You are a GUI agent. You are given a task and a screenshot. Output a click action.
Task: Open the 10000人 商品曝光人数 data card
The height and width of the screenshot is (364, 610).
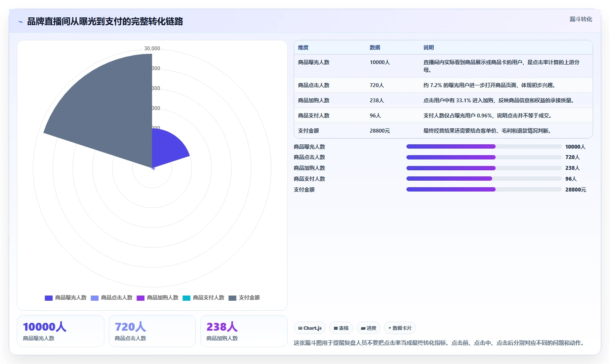(x=61, y=331)
